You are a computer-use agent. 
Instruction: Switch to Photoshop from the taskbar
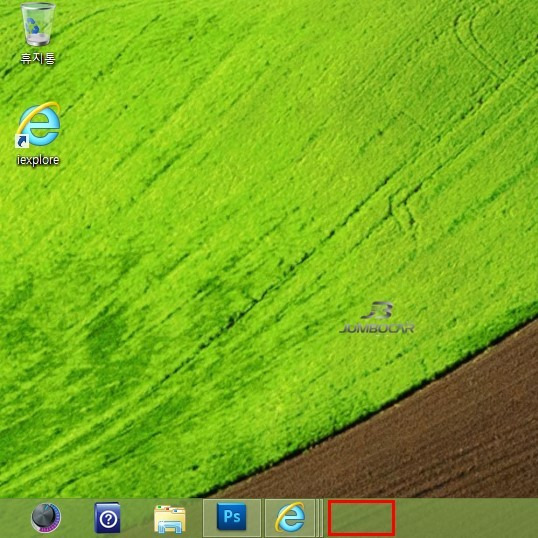point(232,517)
